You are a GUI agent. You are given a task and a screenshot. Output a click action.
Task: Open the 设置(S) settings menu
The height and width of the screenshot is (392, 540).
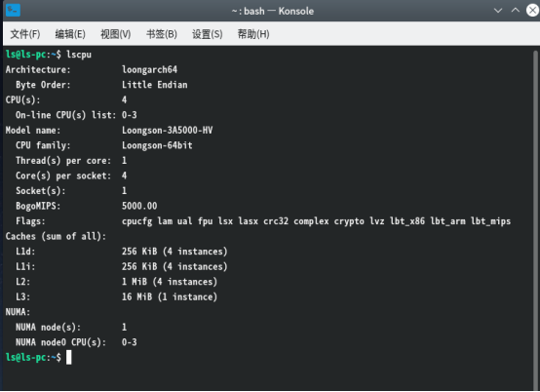[x=208, y=34]
